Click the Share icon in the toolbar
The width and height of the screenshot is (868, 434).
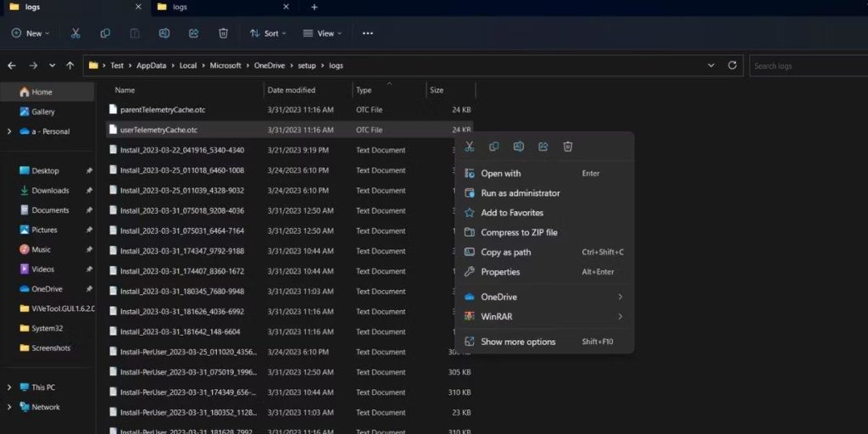click(193, 33)
